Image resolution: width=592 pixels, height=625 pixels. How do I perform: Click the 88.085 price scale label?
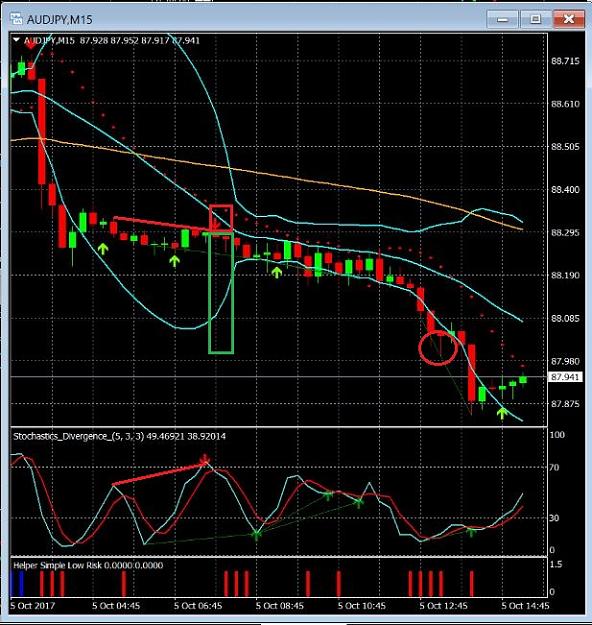click(565, 318)
